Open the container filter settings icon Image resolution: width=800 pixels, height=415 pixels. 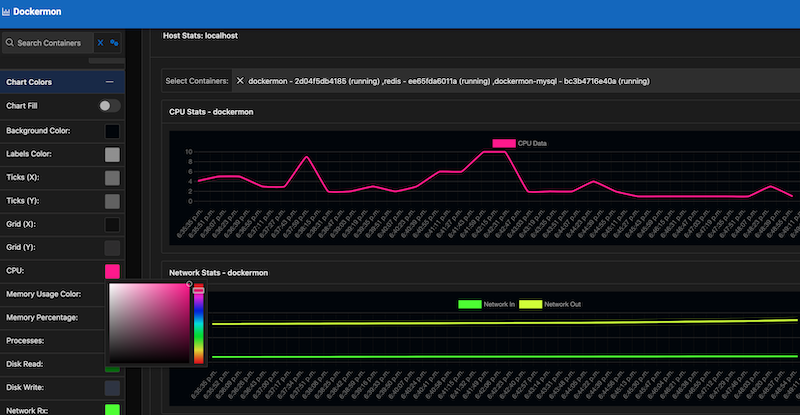click(114, 43)
